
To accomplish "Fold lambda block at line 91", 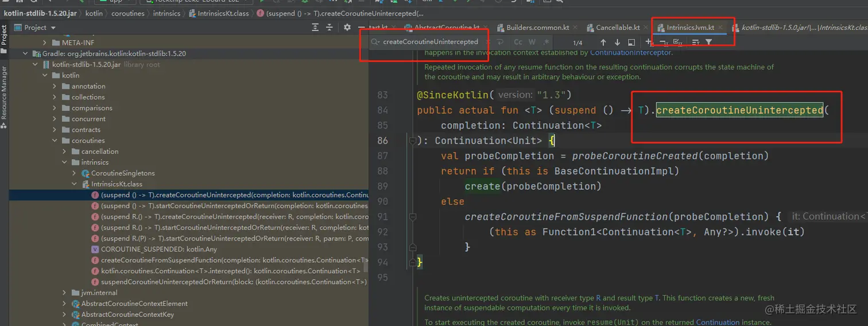I will coord(412,217).
